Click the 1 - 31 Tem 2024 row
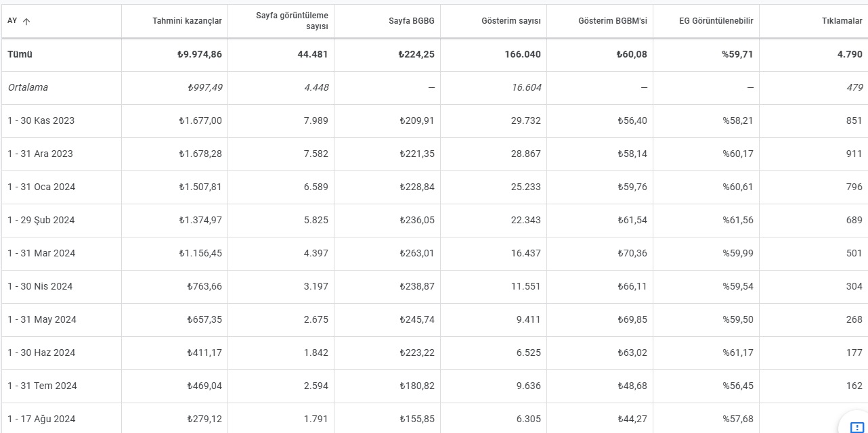The width and height of the screenshot is (868, 433). pos(434,386)
